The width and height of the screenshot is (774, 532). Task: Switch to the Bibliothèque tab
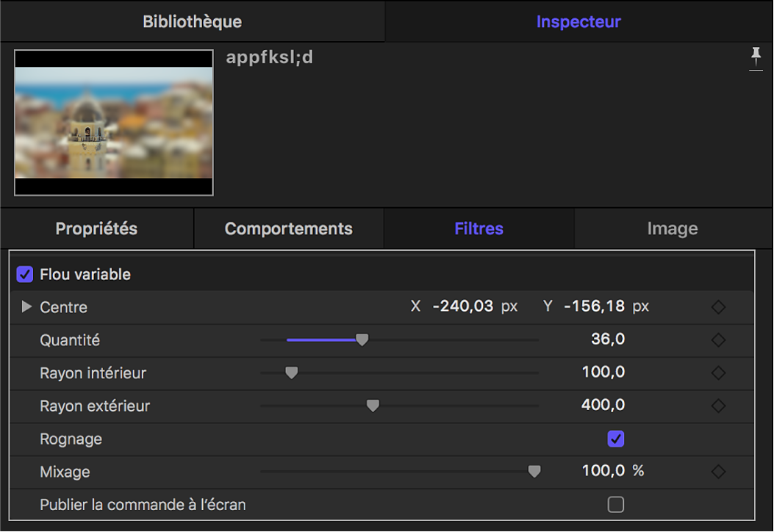coord(191,21)
